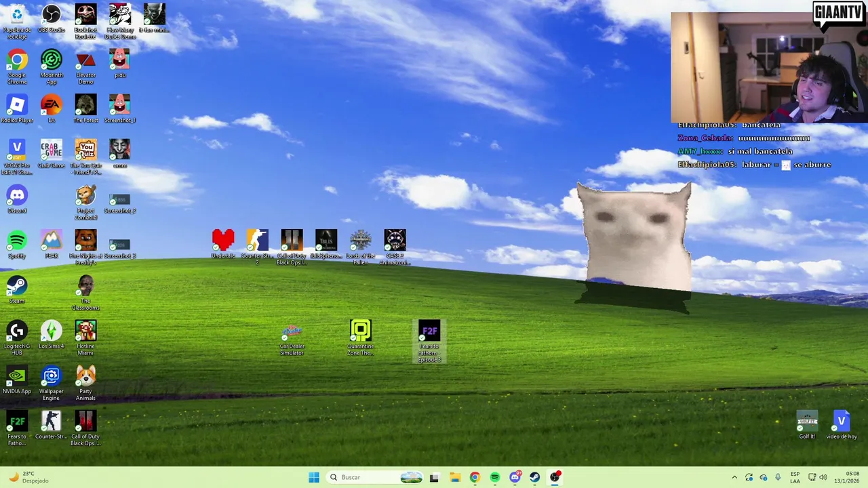Image resolution: width=868 pixels, height=488 pixels.
Task: Select the Elevator Demo desktop icon
Action: pyautogui.click(x=85, y=66)
